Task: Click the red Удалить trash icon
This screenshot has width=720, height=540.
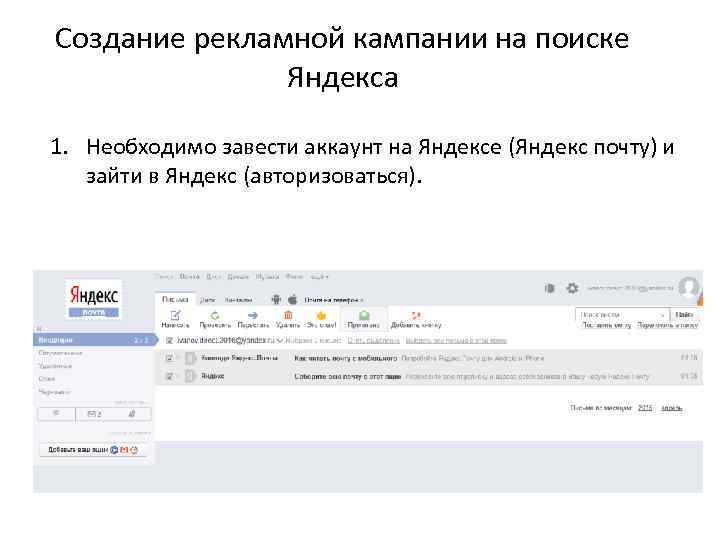Action: (288, 315)
